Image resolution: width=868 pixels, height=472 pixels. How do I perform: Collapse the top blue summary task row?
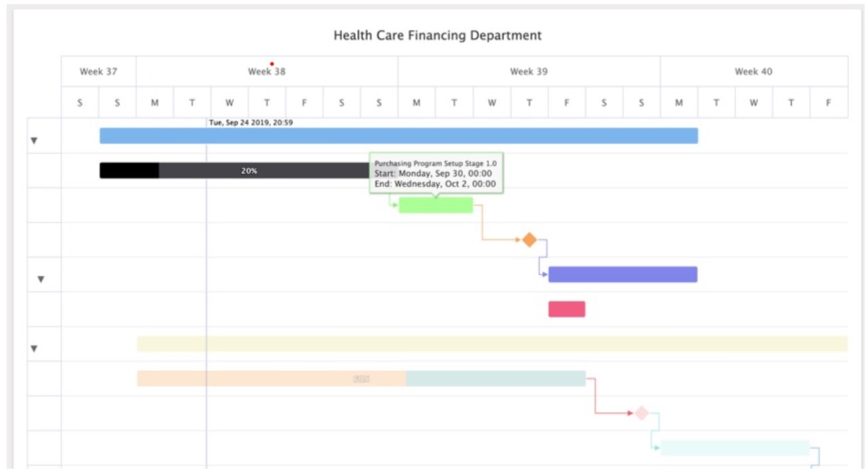pos(34,140)
